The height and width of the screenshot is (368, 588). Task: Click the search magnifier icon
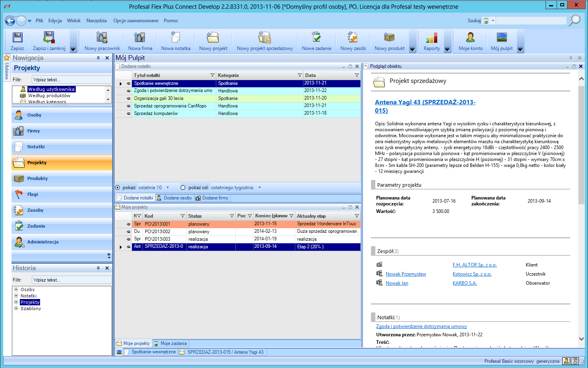click(574, 21)
